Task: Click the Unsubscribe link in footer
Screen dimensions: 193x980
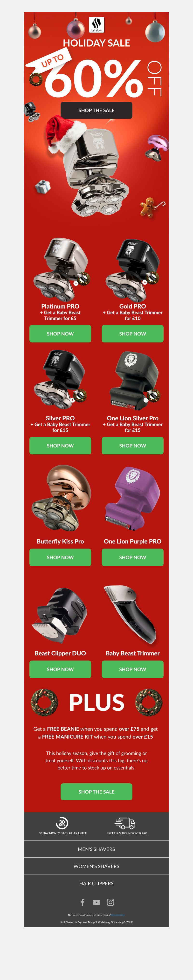Action: [x=118, y=915]
